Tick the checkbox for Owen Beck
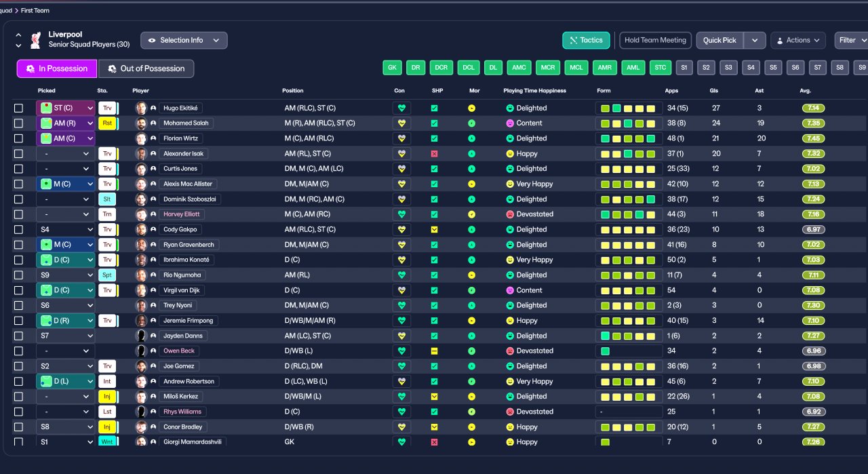The width and height of the screenshot is (868, 474). pyautogui.click(x=18, y=351)
